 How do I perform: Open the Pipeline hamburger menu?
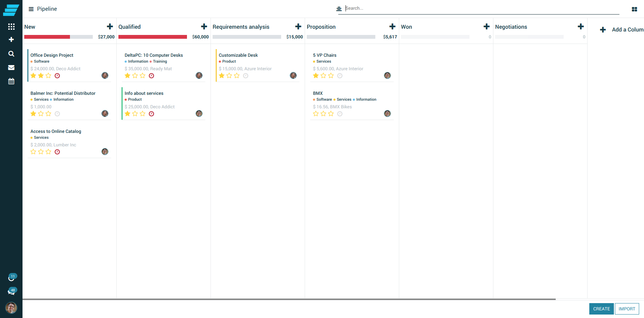[31, 9]
